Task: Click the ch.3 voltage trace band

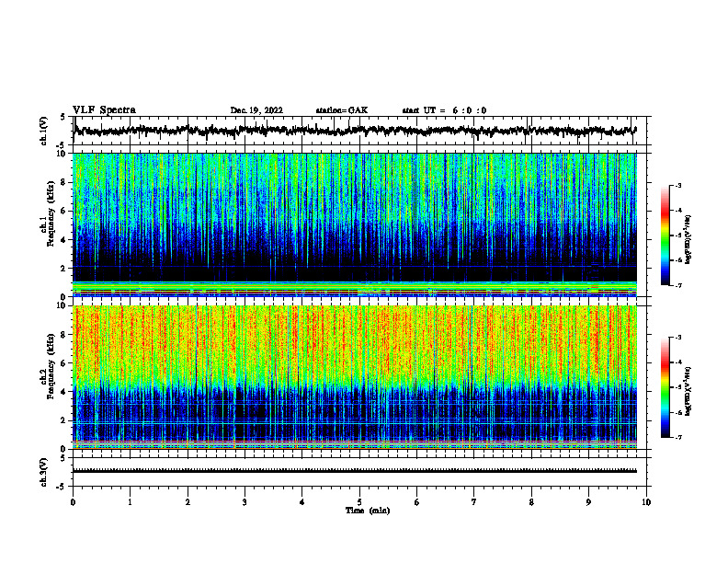Action: (355, 471)
